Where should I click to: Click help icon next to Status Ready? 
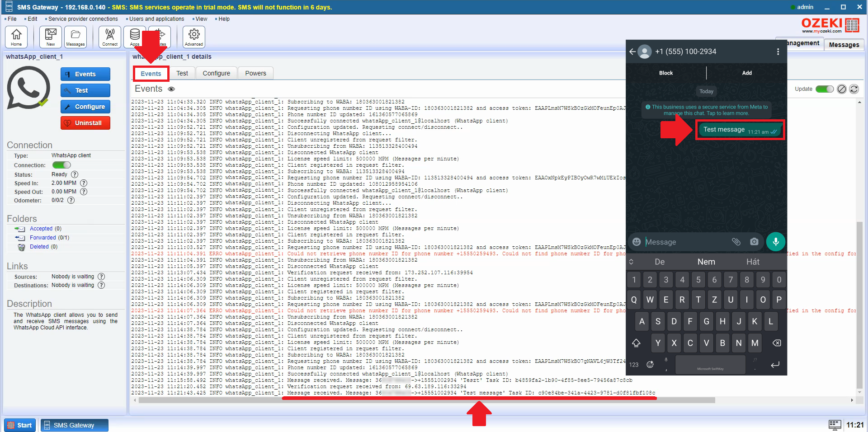click(75, 174)
